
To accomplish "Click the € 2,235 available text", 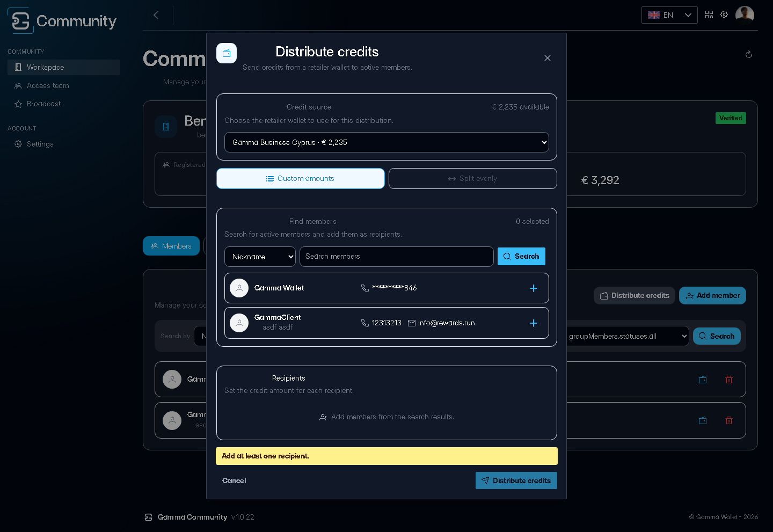I will (520, 107).
